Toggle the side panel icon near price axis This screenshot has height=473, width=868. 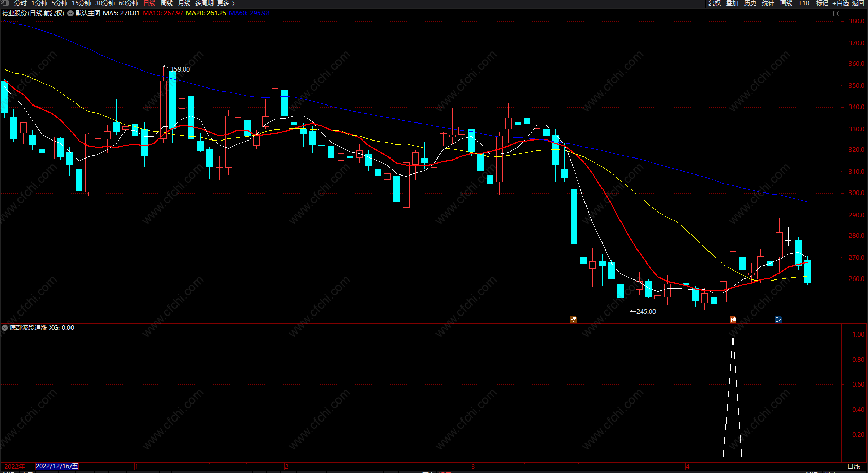(836, 14)
